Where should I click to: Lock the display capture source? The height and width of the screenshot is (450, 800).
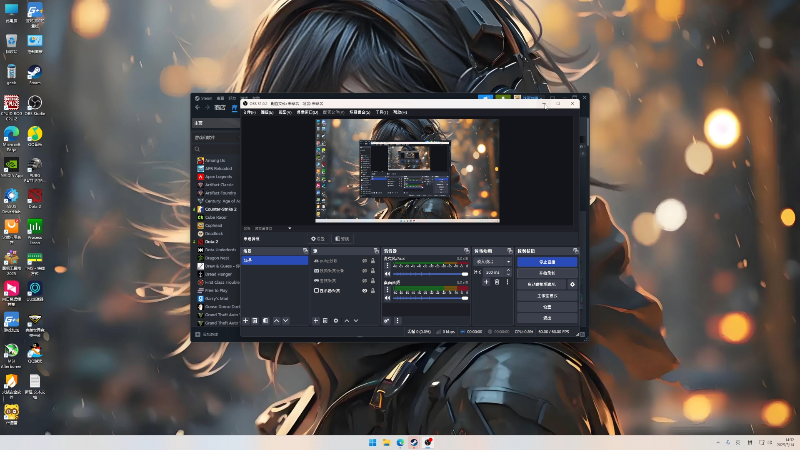click(x=373, y=291)
